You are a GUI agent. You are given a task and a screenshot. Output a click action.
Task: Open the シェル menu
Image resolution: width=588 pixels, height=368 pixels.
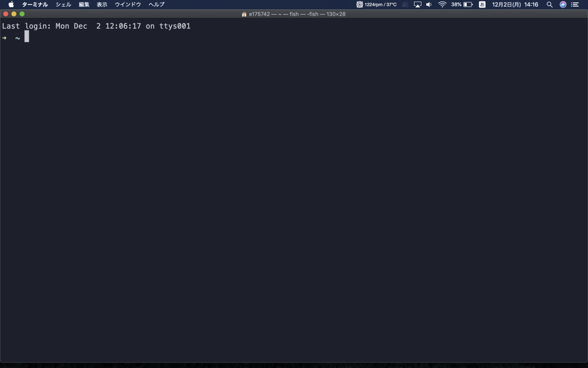(x=63, y=4)
